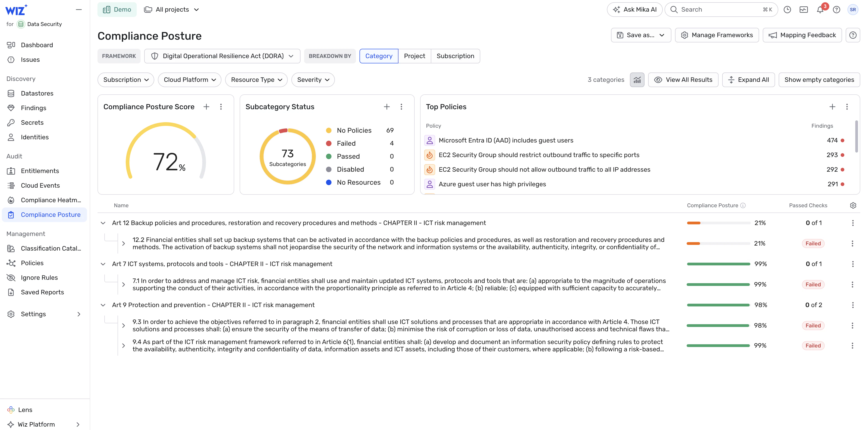Expand Wiz Platform menu in sidebar
This screenshot has height=430, width=868.
(x=78, y=424)
